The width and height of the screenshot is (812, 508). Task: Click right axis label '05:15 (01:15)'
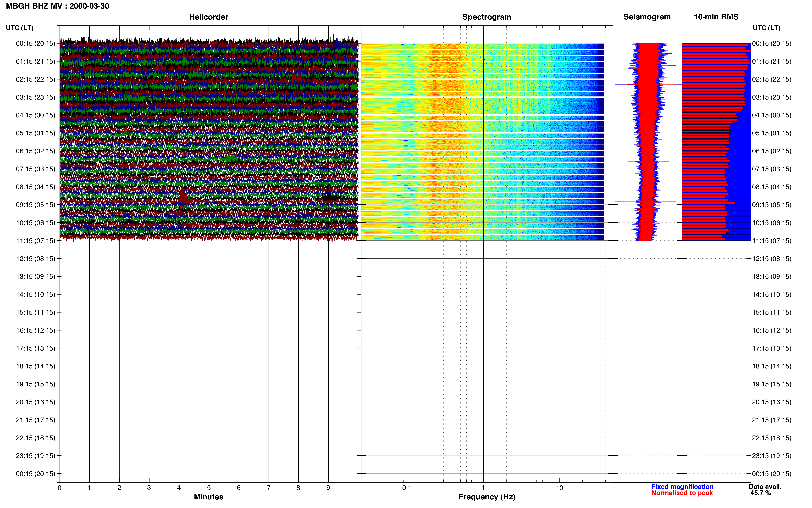coord(772,133)
